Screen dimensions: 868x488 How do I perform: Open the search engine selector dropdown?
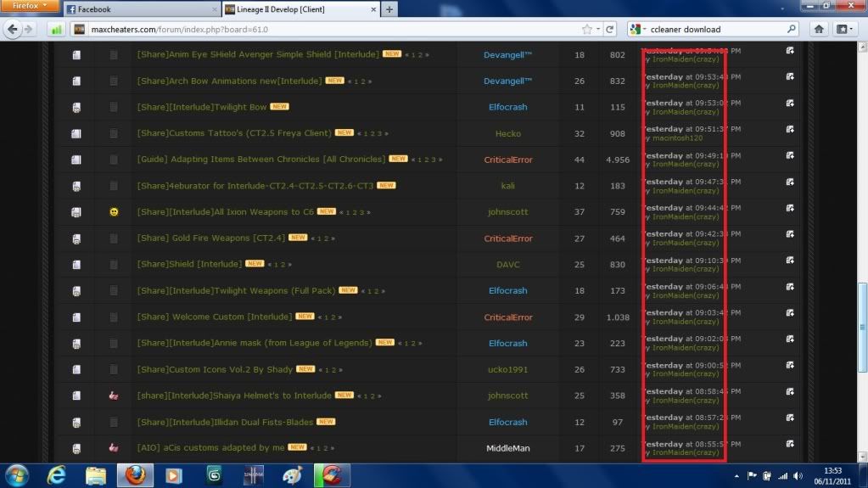point(638,29)
